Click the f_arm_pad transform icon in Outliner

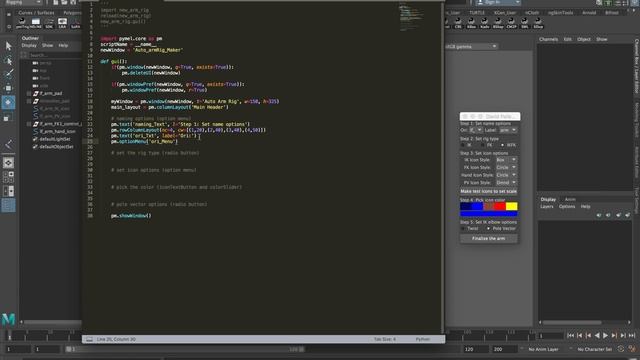tap(36, 93)
